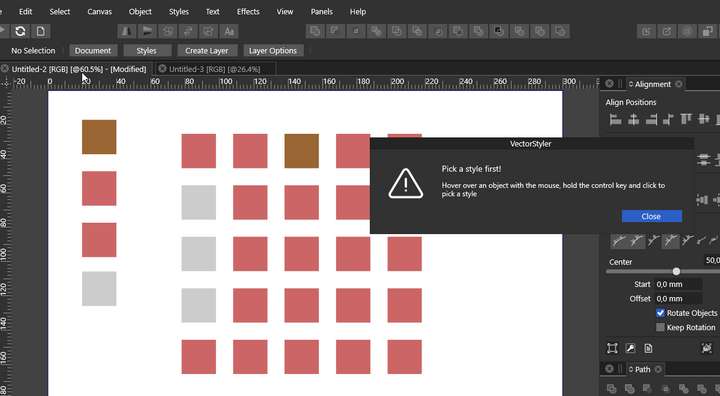Align top edges in Align Positions
This screenshot has width=720, height=396.
686,119
